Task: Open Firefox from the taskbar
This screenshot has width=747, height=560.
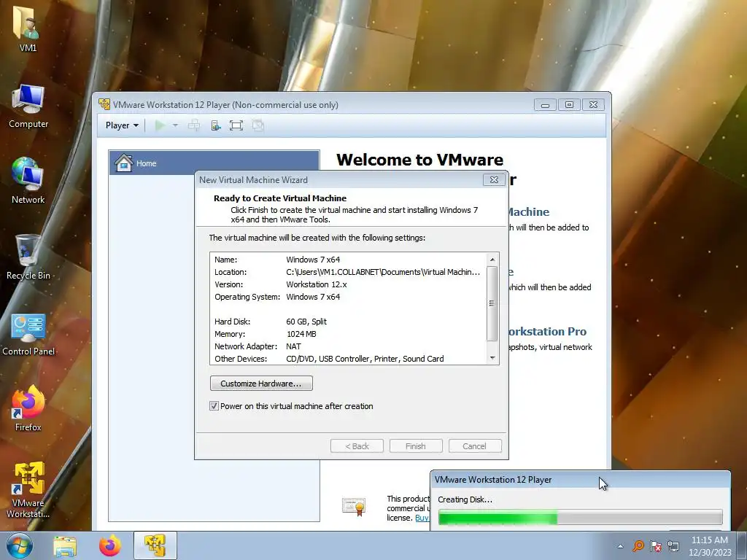Action: 110,545
